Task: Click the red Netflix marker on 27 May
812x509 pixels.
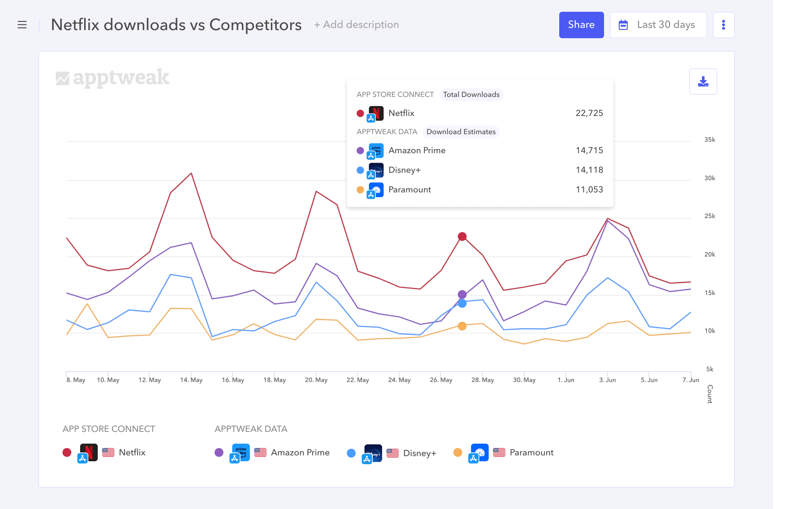Action: click(x=462, y=237)
